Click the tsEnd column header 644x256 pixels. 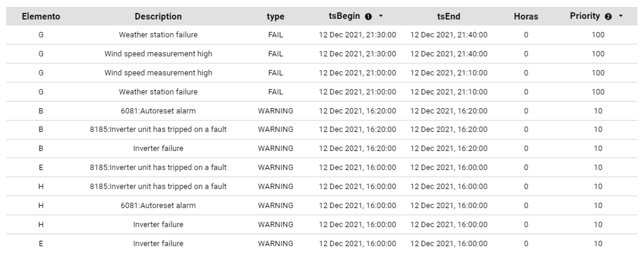(x=448, y=17)
